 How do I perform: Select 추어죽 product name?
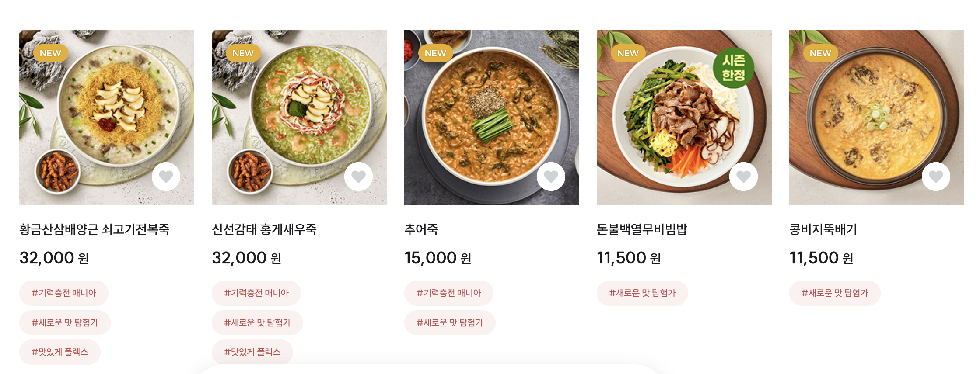pyautogui.click(x=421, y=229)
